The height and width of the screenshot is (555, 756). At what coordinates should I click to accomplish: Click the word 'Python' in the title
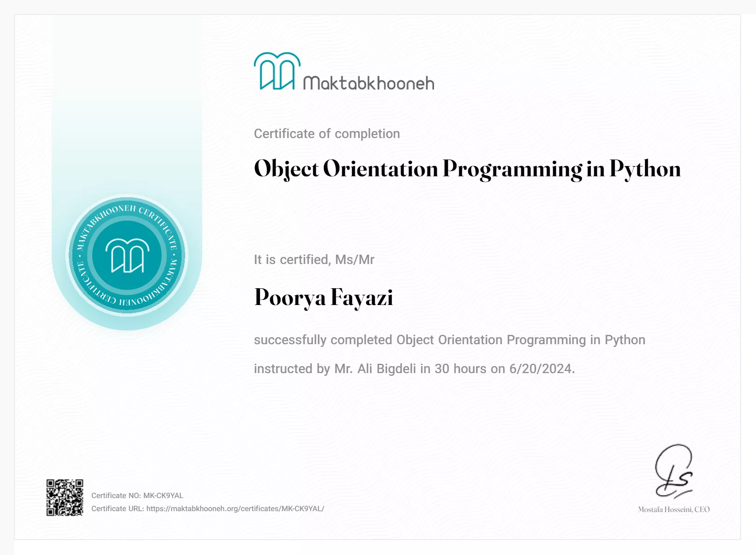(645, 169)
